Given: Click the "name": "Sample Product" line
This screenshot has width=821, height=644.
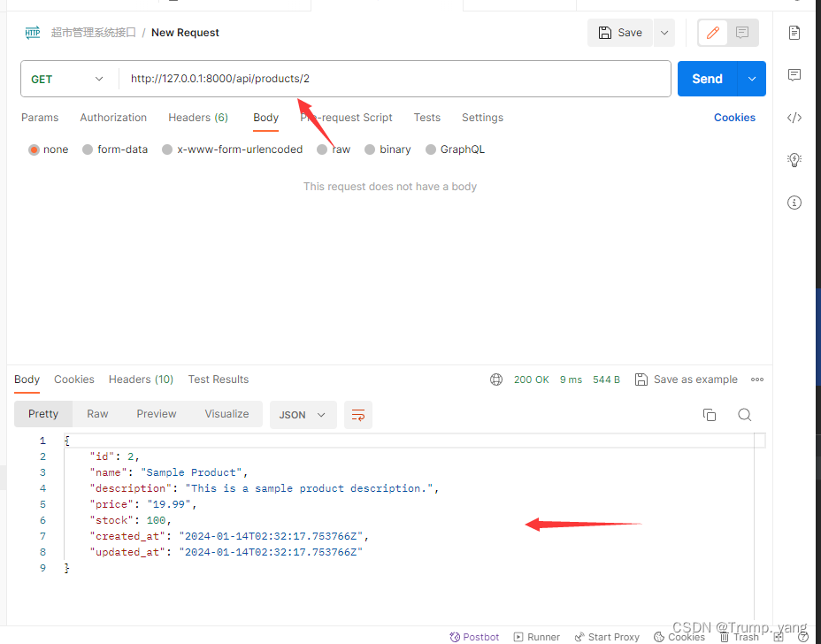Looking at the screenshot, I should (x=169, y=472).
